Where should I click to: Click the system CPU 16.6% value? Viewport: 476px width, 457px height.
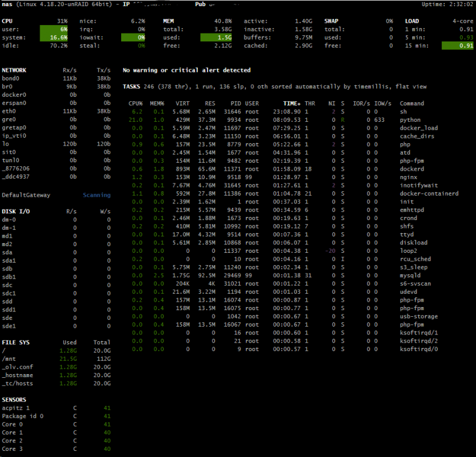pyautogui.click(x=54, y=38)
